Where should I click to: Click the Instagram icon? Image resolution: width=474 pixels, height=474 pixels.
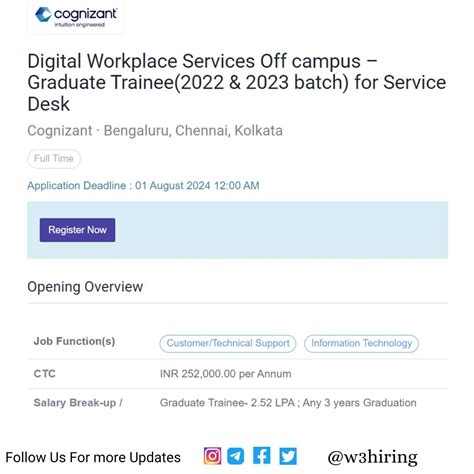[x=212, y=456]
